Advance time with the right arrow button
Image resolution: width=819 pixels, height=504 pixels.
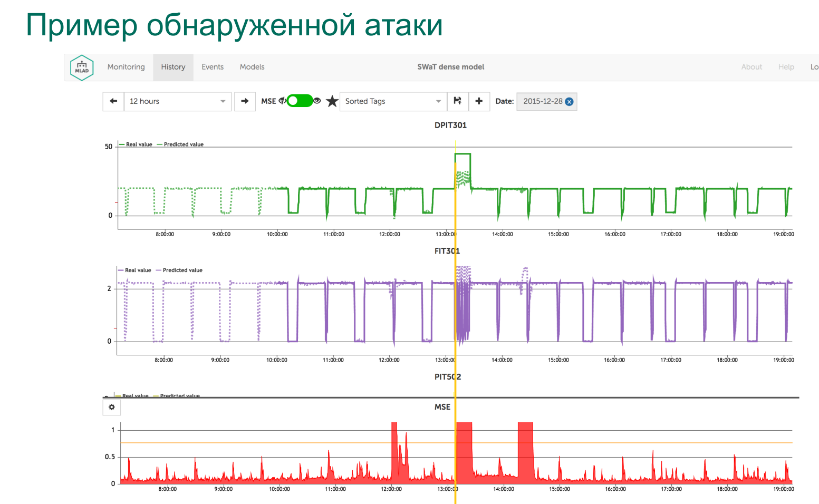tap(245, 101)
